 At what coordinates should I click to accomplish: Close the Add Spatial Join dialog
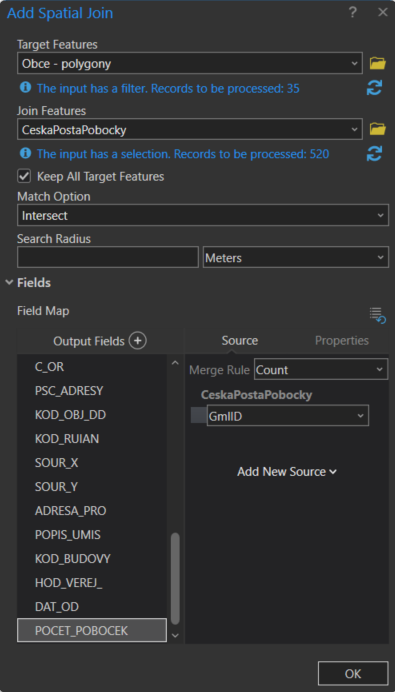click(383, 12)
